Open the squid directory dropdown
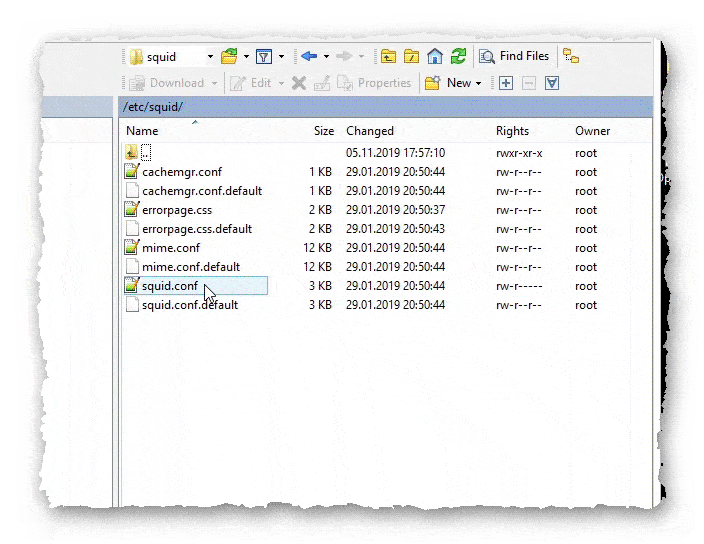This screenshot has width=704, height=544. [x=209, y=57]
